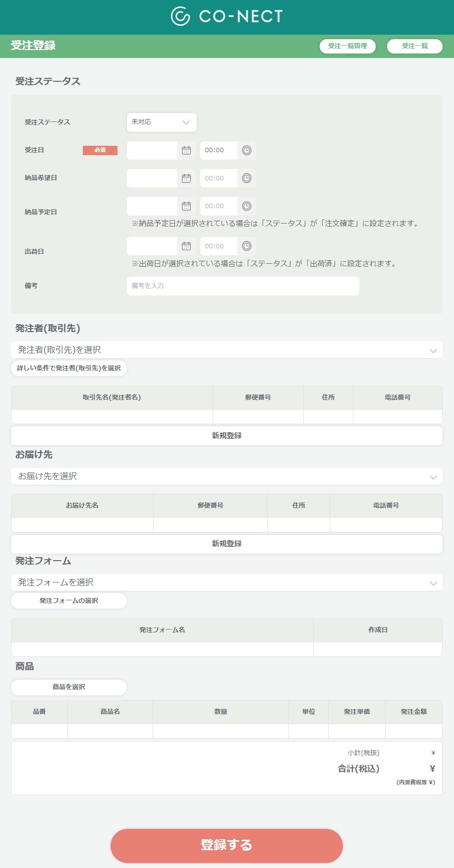Click the 単位 column header
454x868 pixels.
(309, 712)
